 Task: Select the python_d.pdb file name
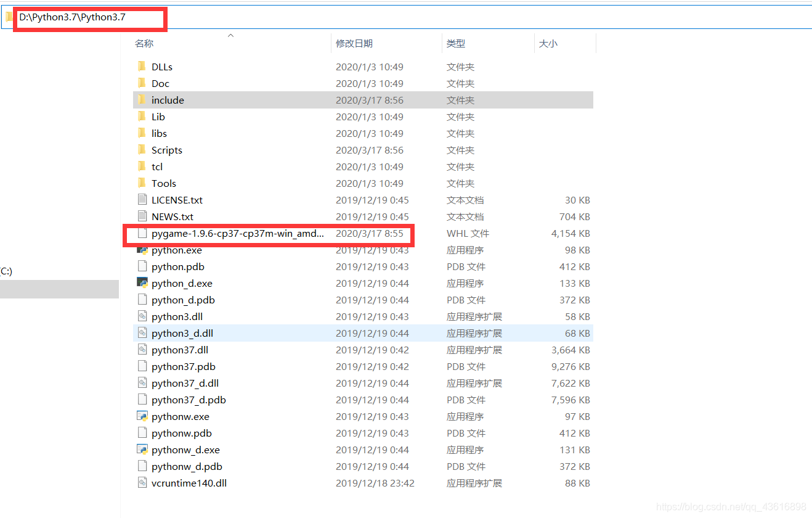pos(183,300)
